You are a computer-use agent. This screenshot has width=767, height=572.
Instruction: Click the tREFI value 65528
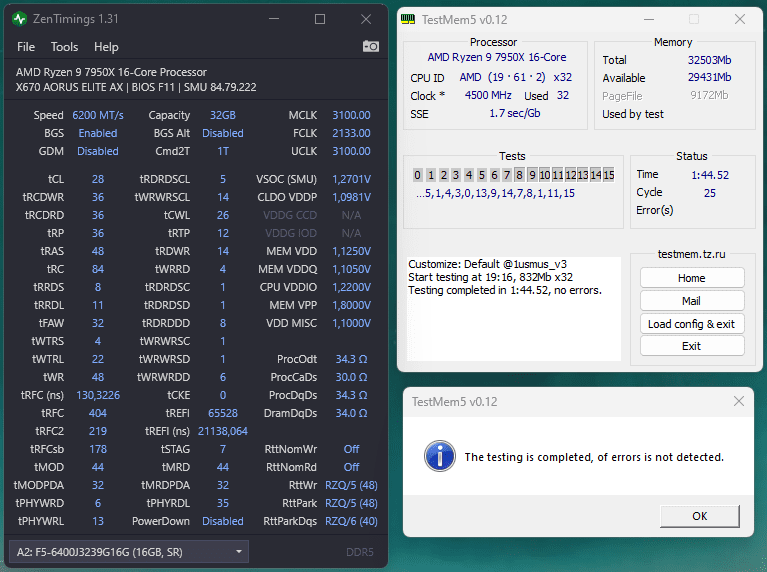pos(223,413)
